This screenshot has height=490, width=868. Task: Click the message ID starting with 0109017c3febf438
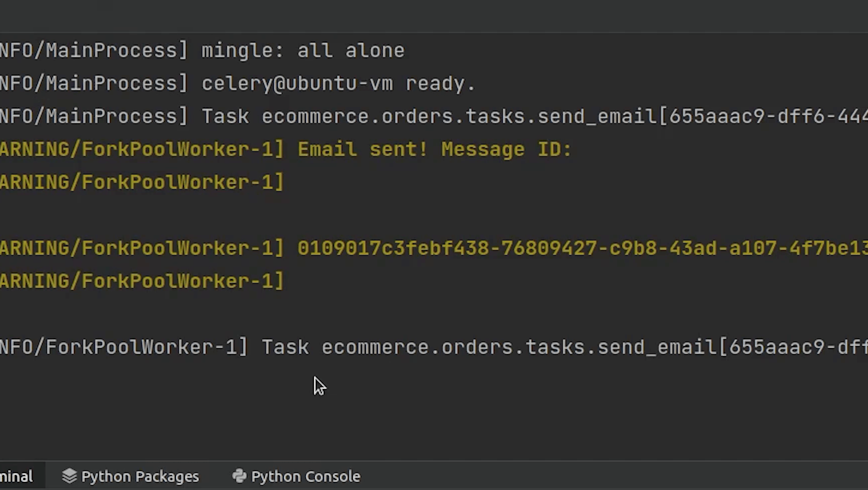point(582,248)
